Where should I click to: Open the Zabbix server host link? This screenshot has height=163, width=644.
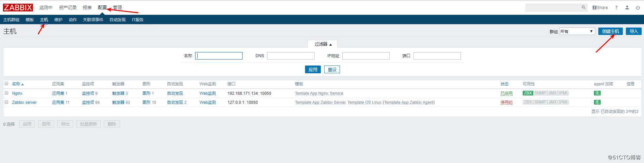24,103
